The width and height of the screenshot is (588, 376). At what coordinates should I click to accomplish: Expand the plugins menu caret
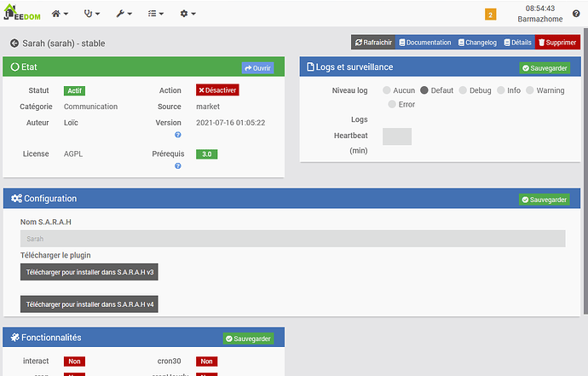click(x=162, y=14)
